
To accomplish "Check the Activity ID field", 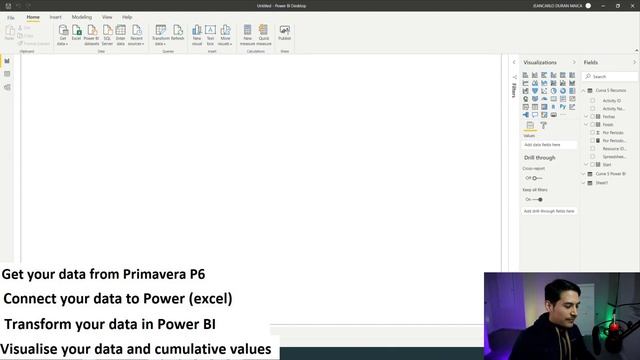I will [593, 100].
